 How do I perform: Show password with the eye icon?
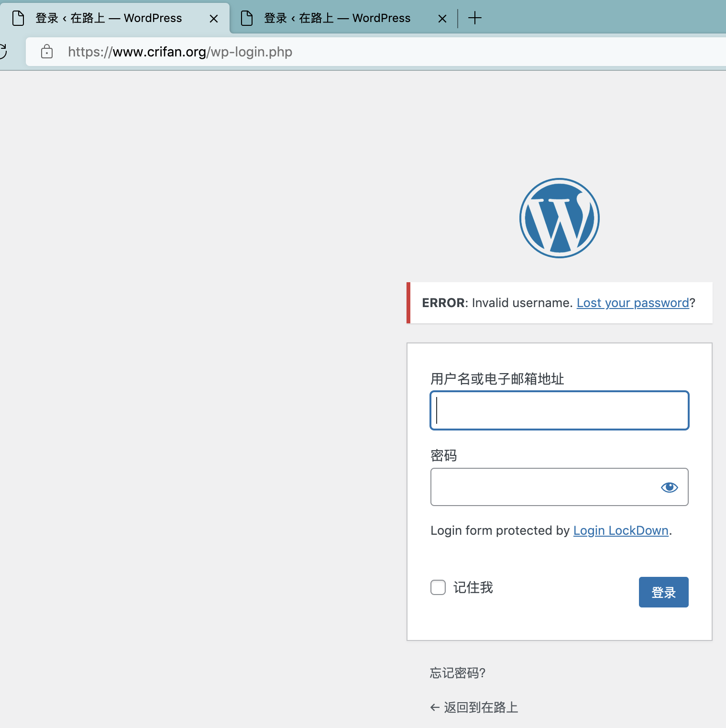[669, 487]
